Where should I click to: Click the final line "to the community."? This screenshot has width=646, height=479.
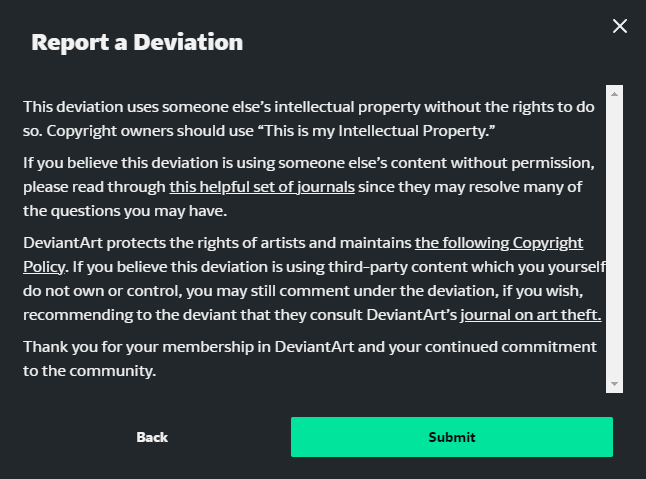pyautogui.click(x=90, y=370)
